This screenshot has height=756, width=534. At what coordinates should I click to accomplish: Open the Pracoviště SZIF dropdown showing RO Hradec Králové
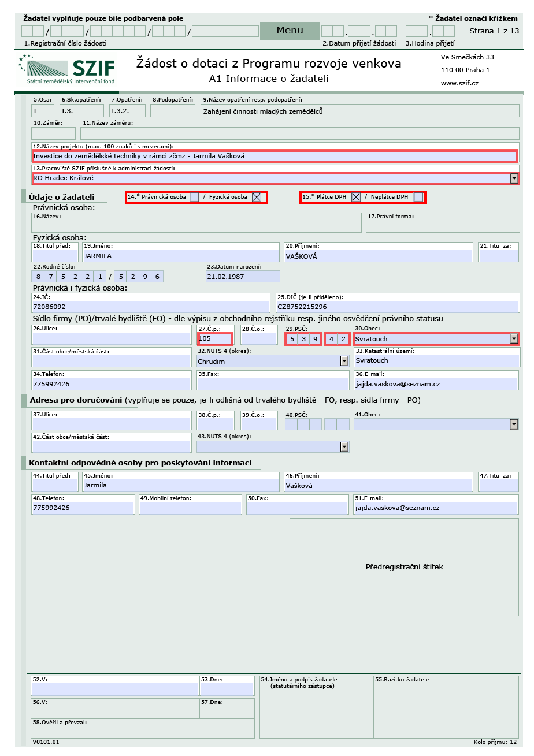[x=514, y=178]
